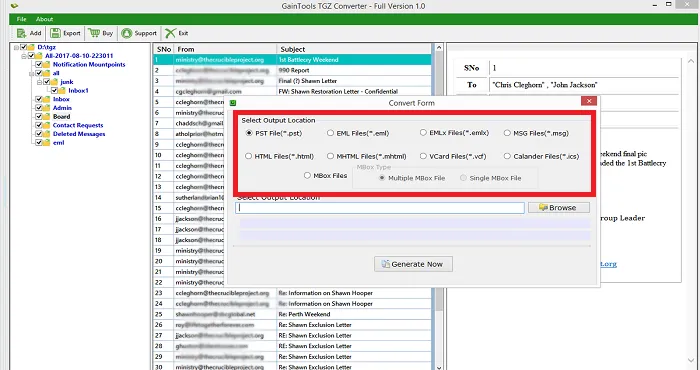Close the Convert Form dialog

pos(589,101)
